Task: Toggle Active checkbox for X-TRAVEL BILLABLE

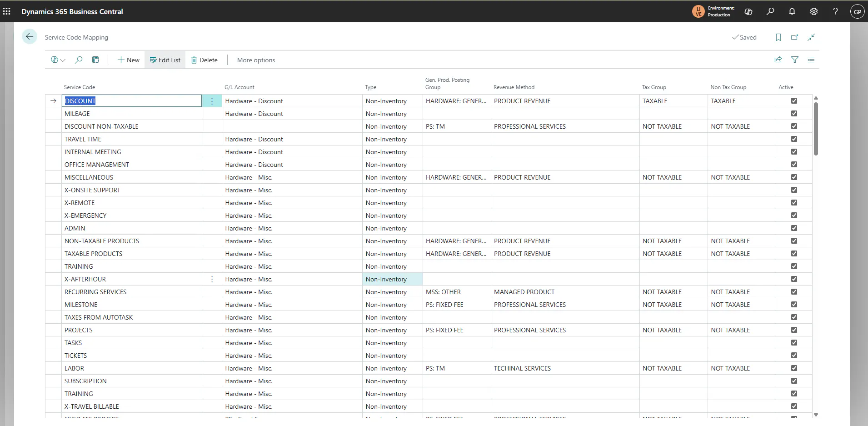Action: [x=794, y=406]
